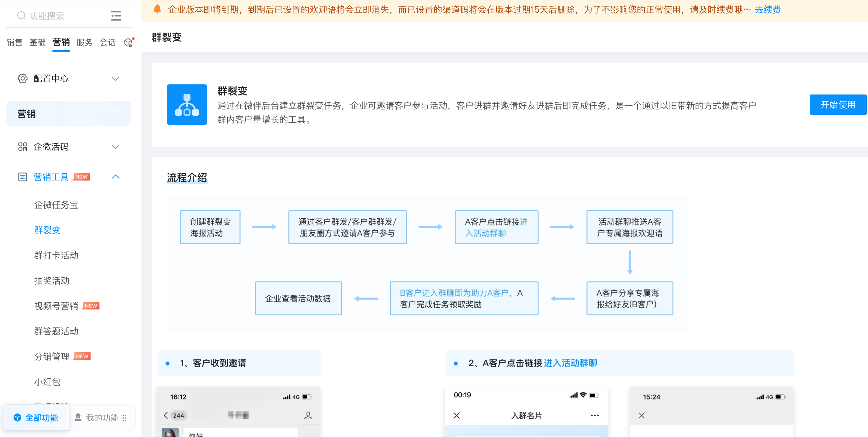Click back arrow in 16:12 phone preview
This screenshot has height=438, width=868.
[x=166, y=415]
